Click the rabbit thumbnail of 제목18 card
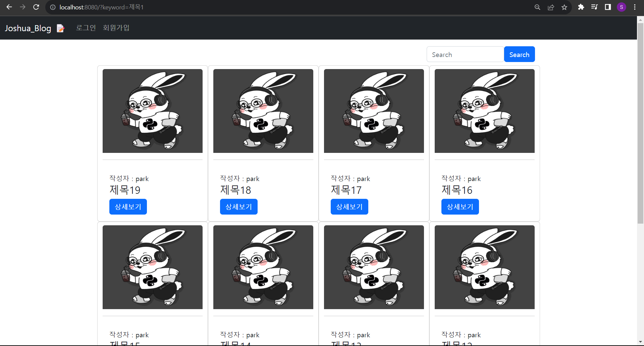Image resolution: width=644 pixels, height=346 pixels. pyautogui.click(x=263, y=111)
